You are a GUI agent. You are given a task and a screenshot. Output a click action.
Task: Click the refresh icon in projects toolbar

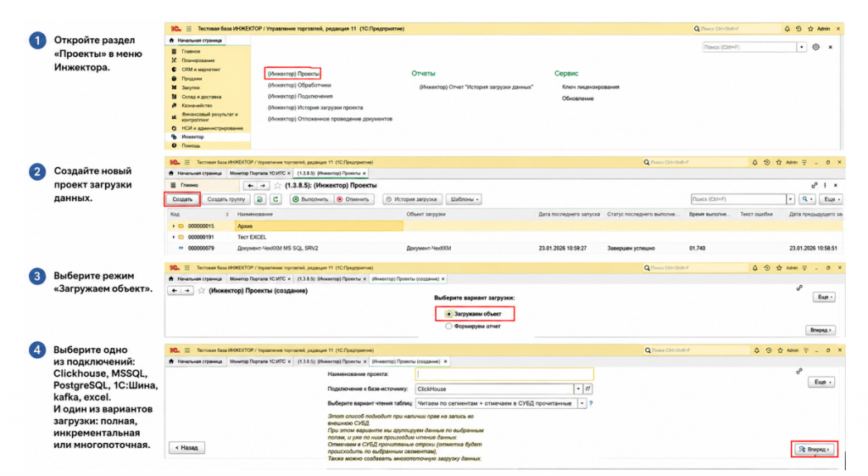(275, 199)
